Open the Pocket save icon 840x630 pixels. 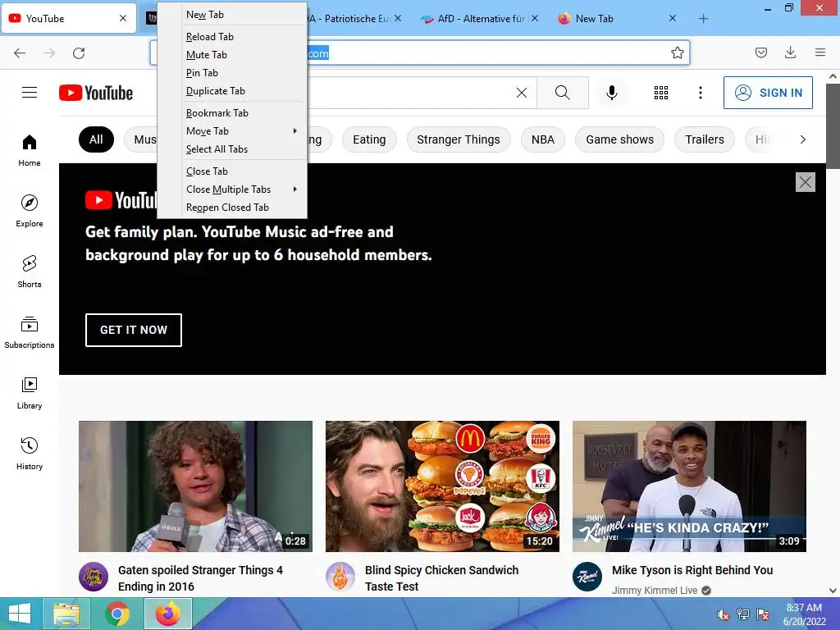760,52
